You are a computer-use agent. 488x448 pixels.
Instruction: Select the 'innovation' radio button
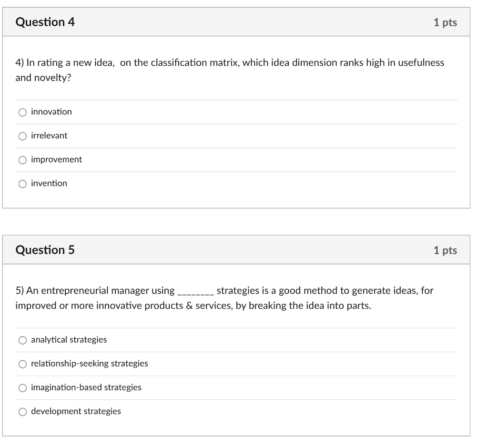(x=23, y=112)
